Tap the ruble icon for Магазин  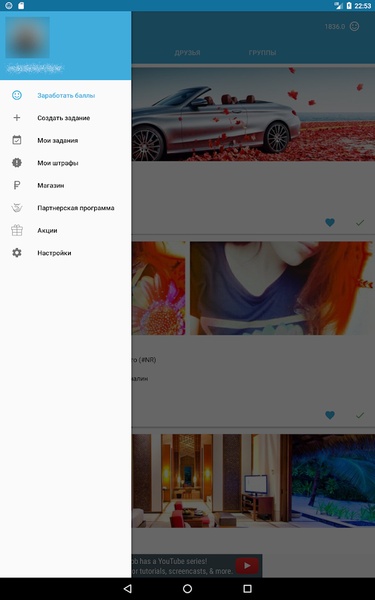(17, 185)
